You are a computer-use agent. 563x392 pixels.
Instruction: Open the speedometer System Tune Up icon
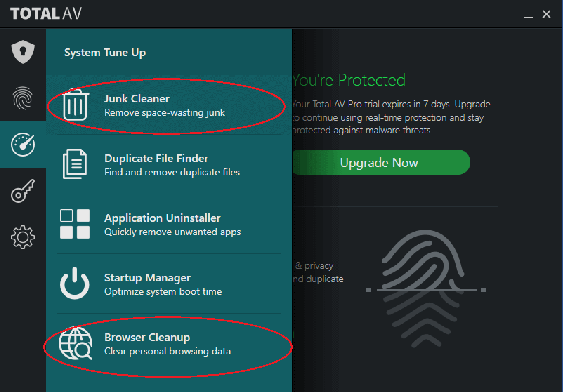tap(23, 144)
